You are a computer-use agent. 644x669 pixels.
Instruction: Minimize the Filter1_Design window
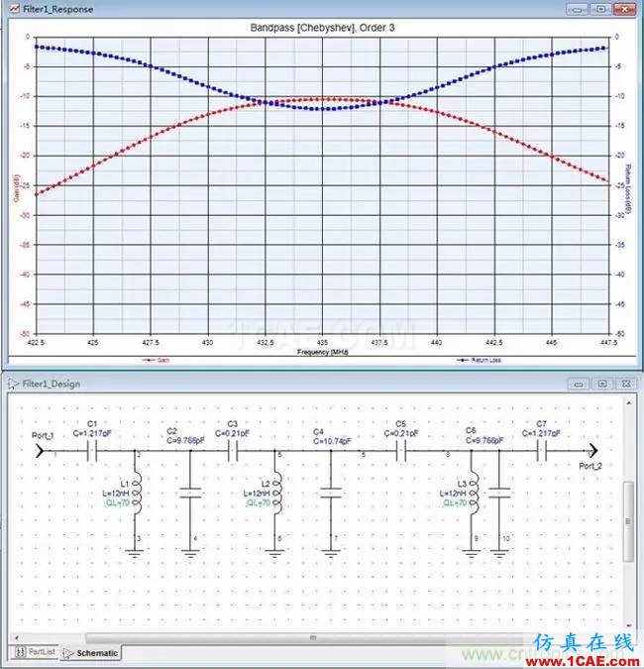click(x=579, y=384)
